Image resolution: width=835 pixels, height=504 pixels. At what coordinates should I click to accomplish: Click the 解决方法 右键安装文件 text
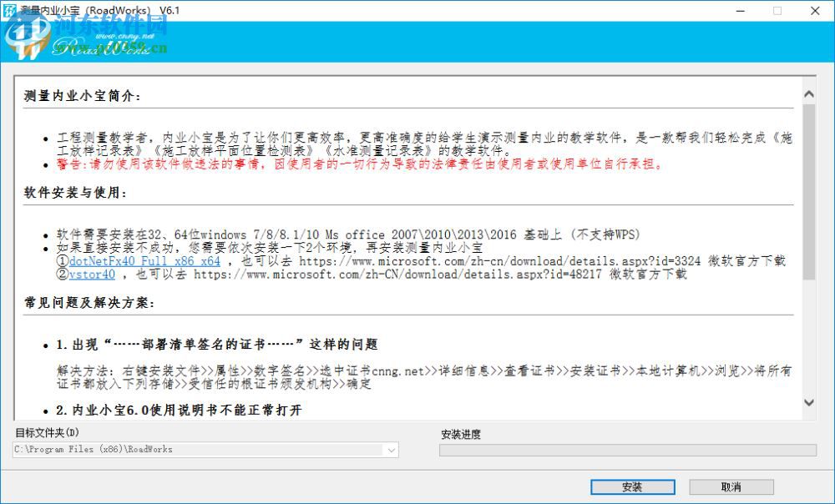[x=424, y=377]
